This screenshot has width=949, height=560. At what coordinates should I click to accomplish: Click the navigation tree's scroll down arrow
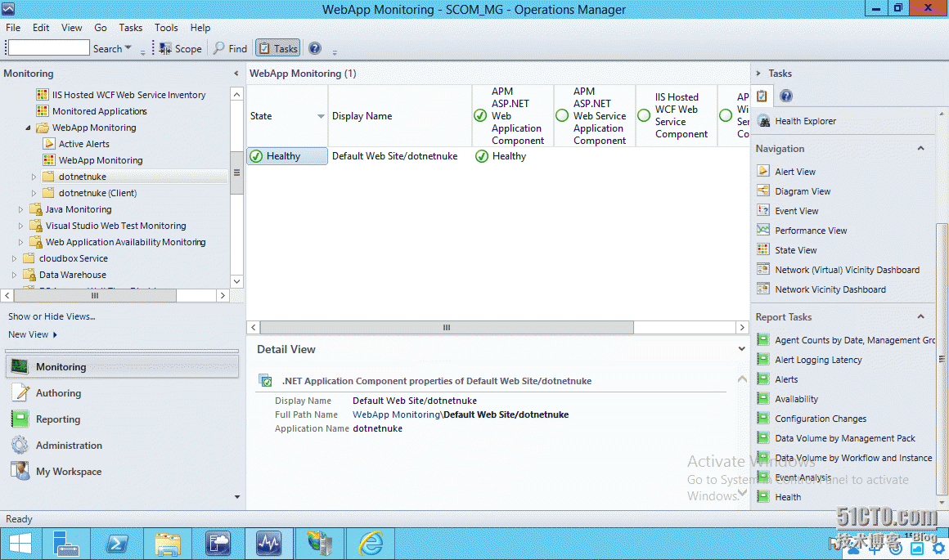tap(236, 281)
